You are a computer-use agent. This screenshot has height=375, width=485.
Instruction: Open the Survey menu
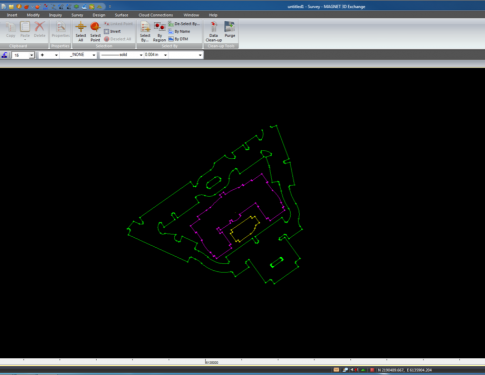click(77, 15)
